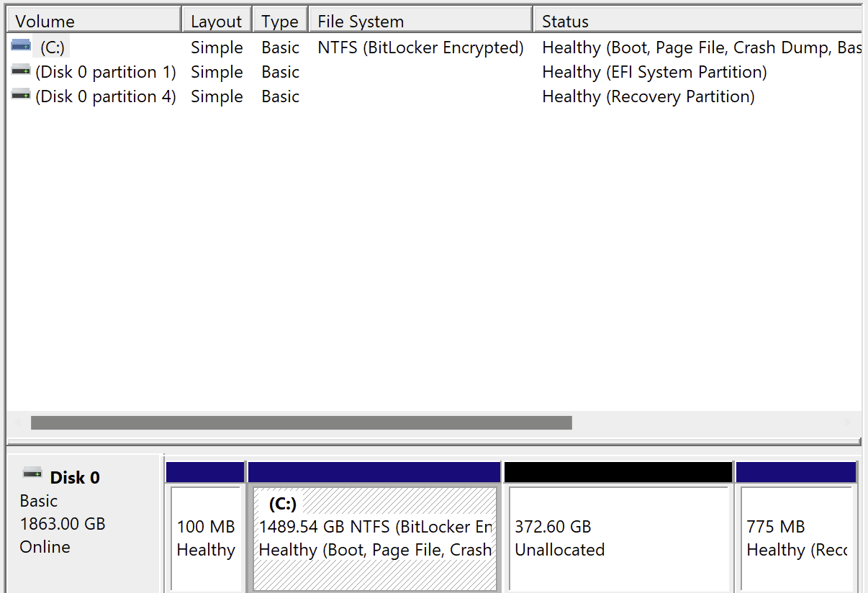The height and width of the screenshot is (593, 868).
Task: Click Simple layout in the (C:) row
Action: 217,47
